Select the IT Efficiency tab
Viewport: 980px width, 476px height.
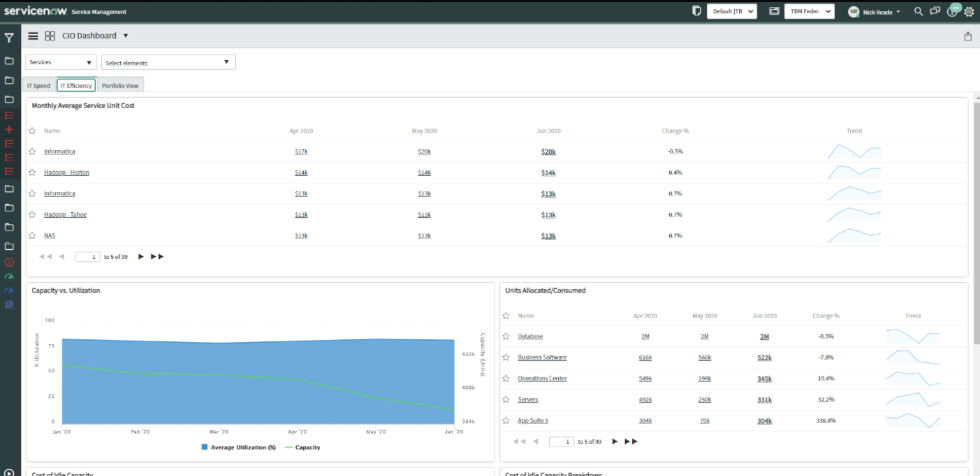(76, 86)
